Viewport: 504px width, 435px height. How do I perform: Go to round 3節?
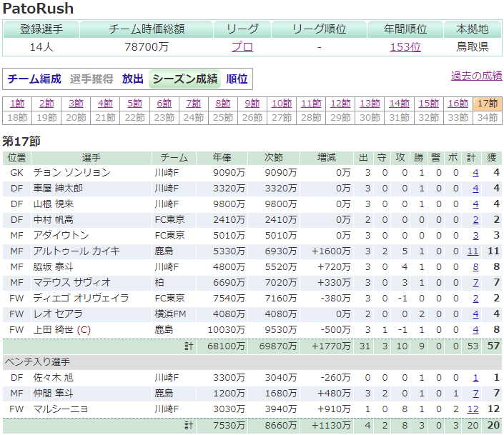click(x=76, y=104)
